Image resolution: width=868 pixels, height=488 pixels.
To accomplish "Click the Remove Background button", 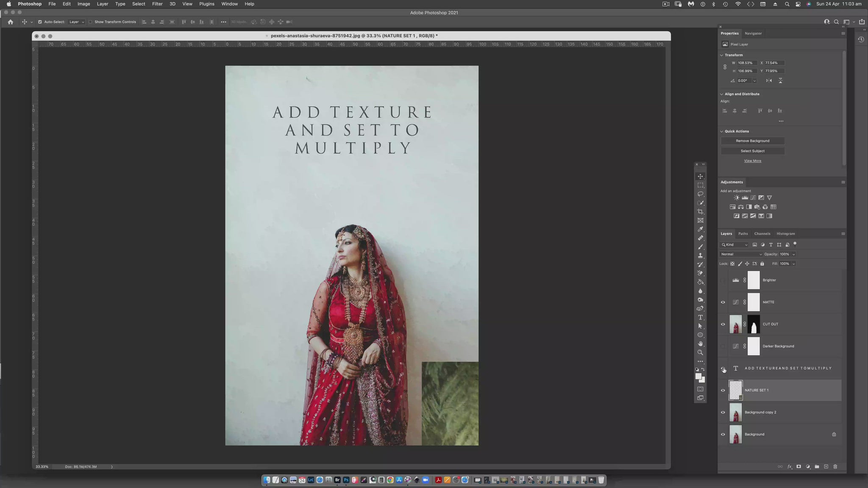I will coord(753,141).
